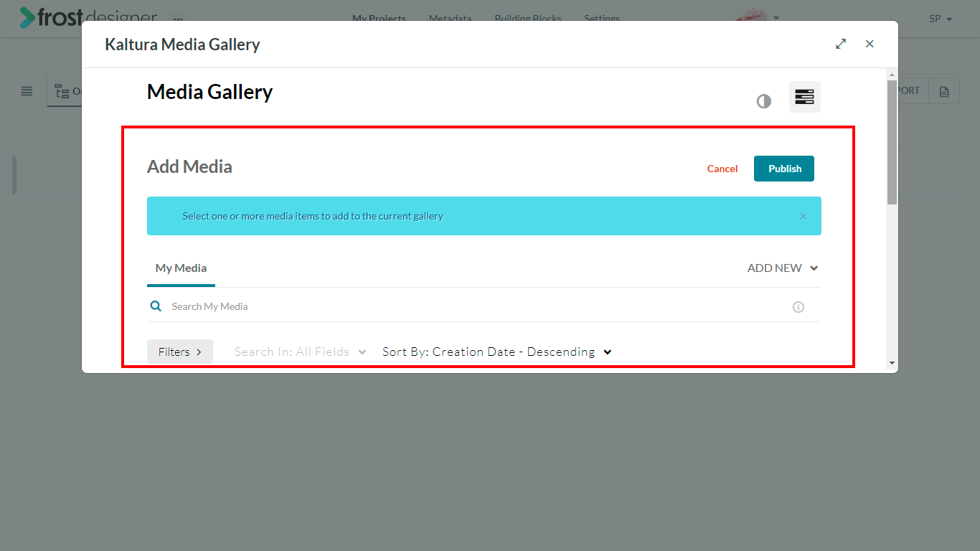Click the search magnifier icon
This screenshot has height=551, width=980.
(x=156, y=306)
